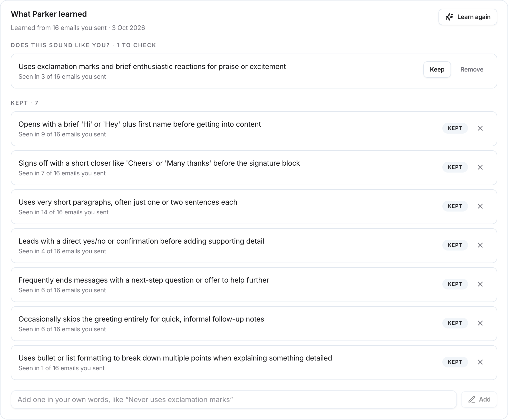
Task: Click the pencil icon beside Add
Action: click(x=472, y=399)
